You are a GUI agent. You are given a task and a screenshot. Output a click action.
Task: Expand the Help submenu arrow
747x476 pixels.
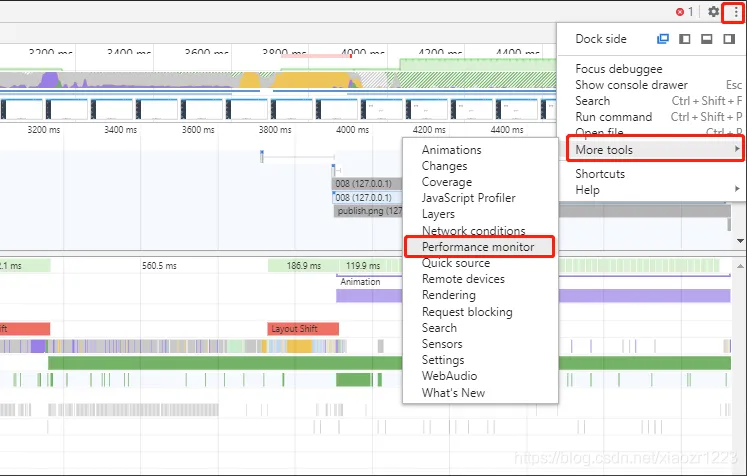point(737,189)
